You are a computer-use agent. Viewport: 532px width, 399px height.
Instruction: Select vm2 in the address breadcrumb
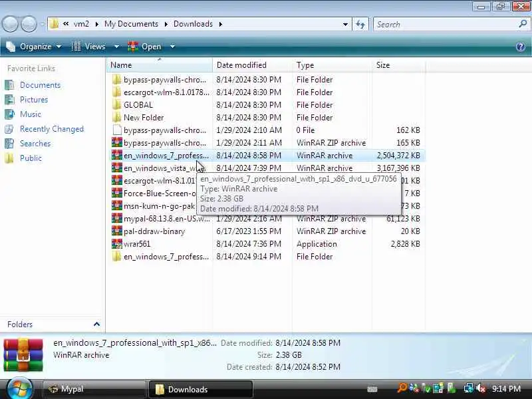[81, 24]
